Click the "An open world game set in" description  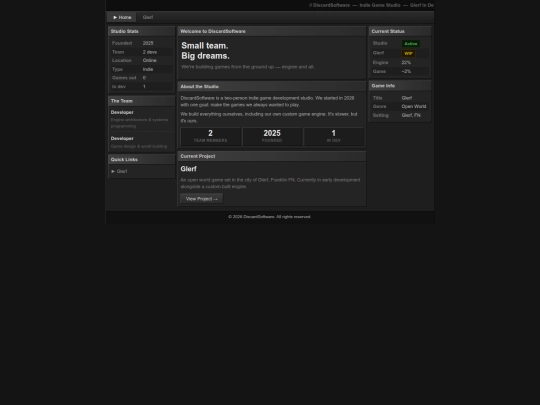(x=270, y=183)
